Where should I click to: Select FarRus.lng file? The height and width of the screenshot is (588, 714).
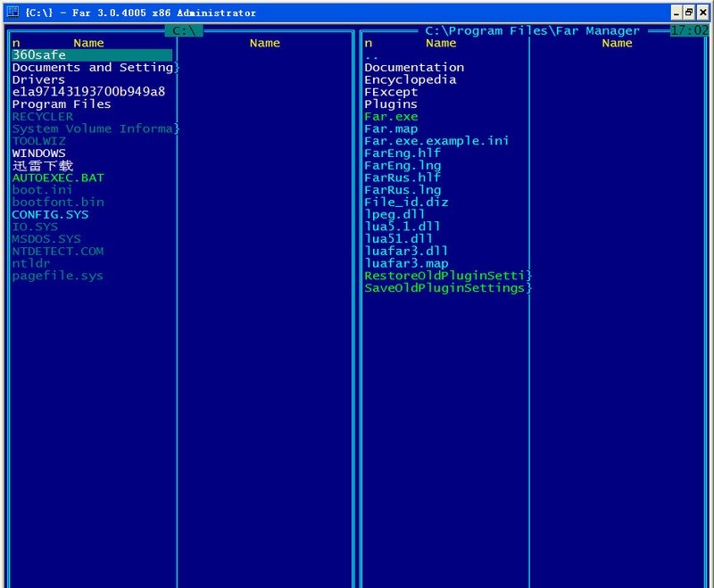[x=403, y=190]
